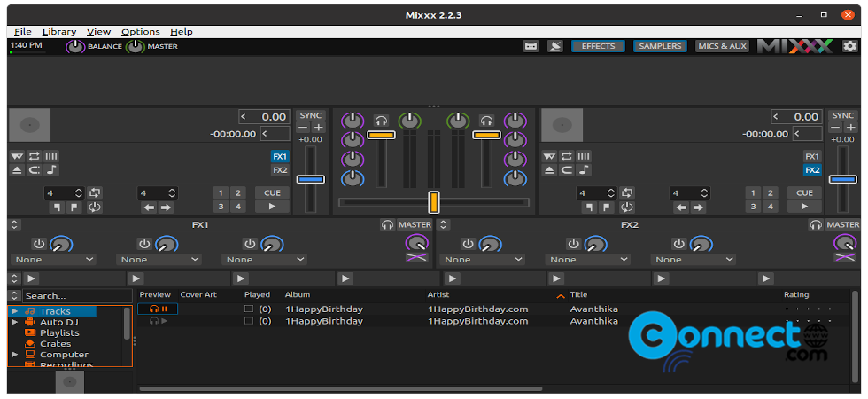Enable the first FX1 effect power button
The width and height of the screenshot is (868, 399).
pos(39,244)
